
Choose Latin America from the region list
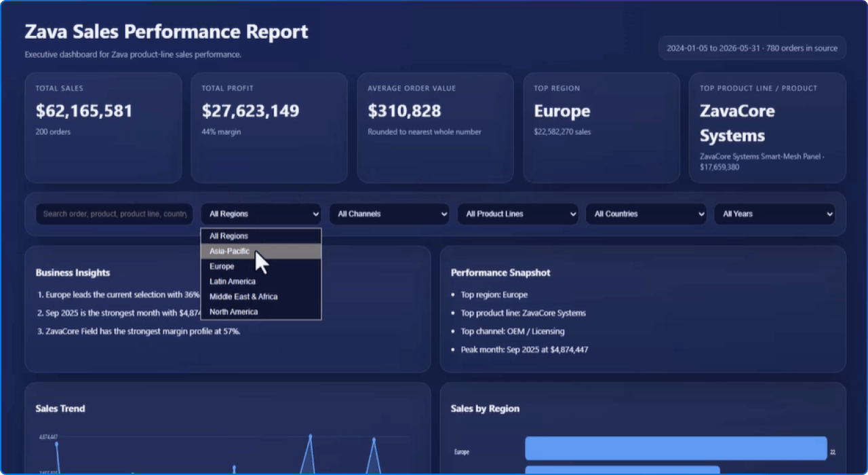[x=261, y=281]
